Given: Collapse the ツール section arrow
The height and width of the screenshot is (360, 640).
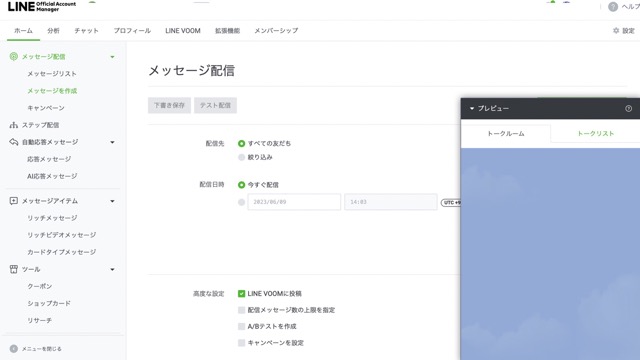Looking at the screenshot, I should [112, 269].
